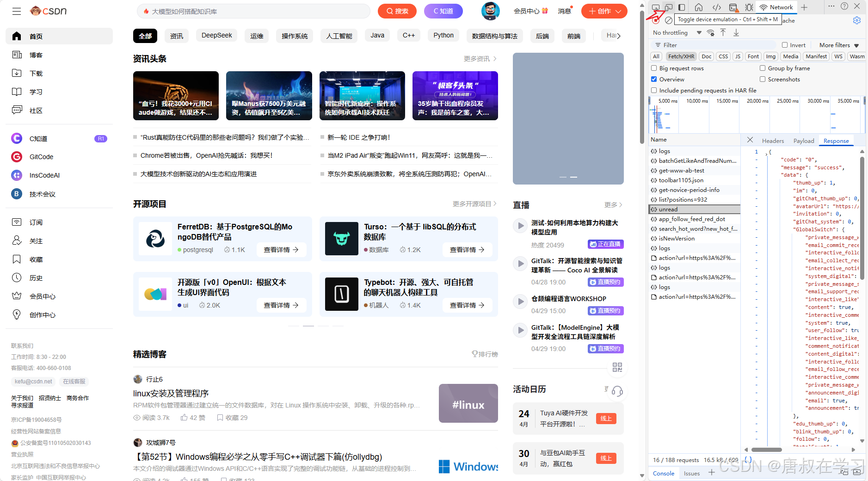Collapse the JSON root object arrow
The width and height of the screenshot is (868, 481).
click(x=766, y=154)
